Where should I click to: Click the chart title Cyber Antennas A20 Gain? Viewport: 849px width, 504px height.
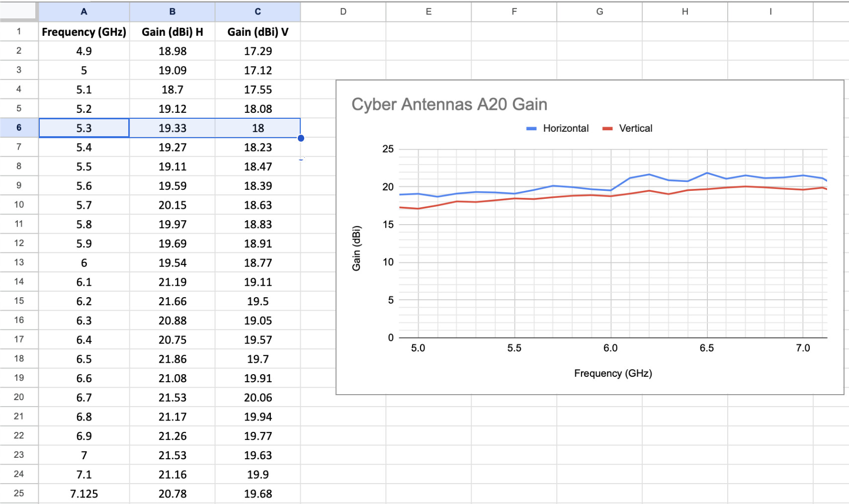click(x=449, y=104)
